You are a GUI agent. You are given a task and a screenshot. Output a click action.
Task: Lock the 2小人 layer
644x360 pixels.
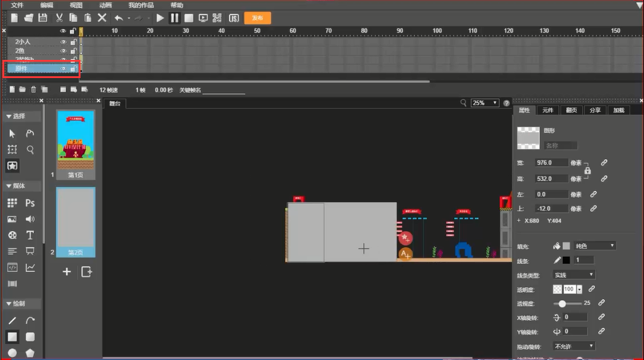coord(73,42)
